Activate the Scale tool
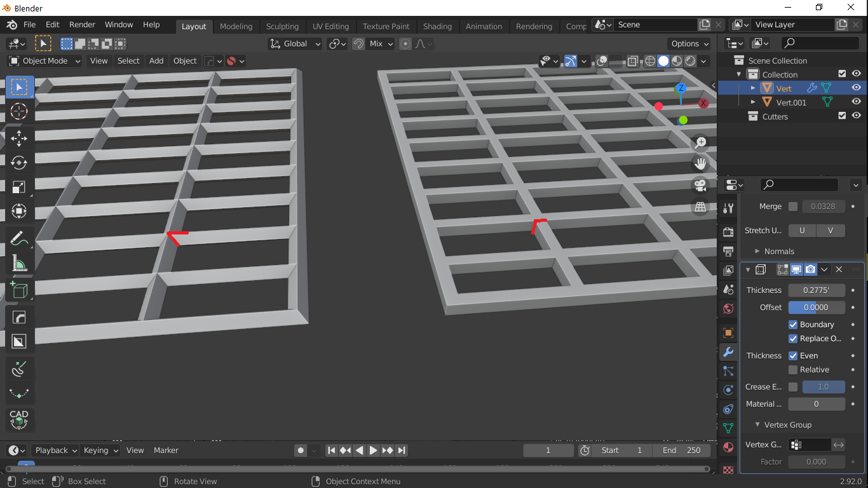The image size is (868, 488). tap(19, 186)
